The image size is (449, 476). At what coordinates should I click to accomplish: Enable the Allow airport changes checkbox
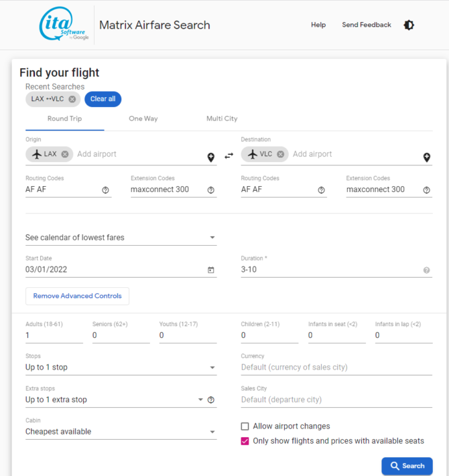[x=245, y=426]
